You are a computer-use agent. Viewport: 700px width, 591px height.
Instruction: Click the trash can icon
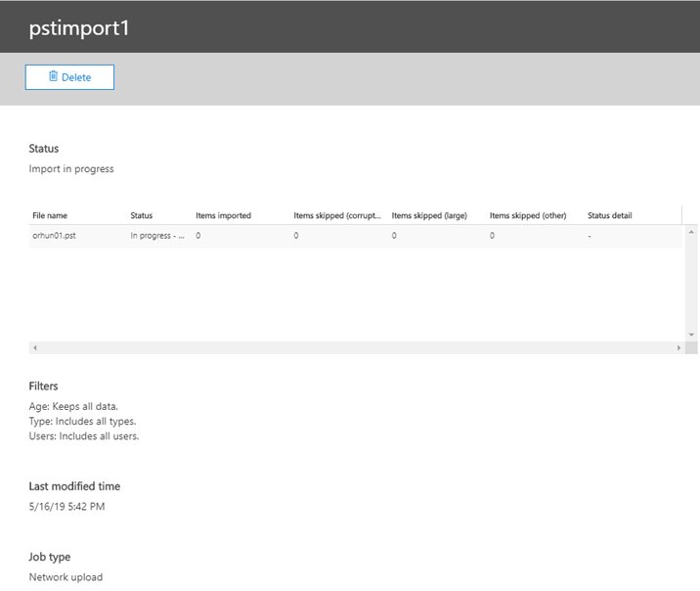pos(53,76)
